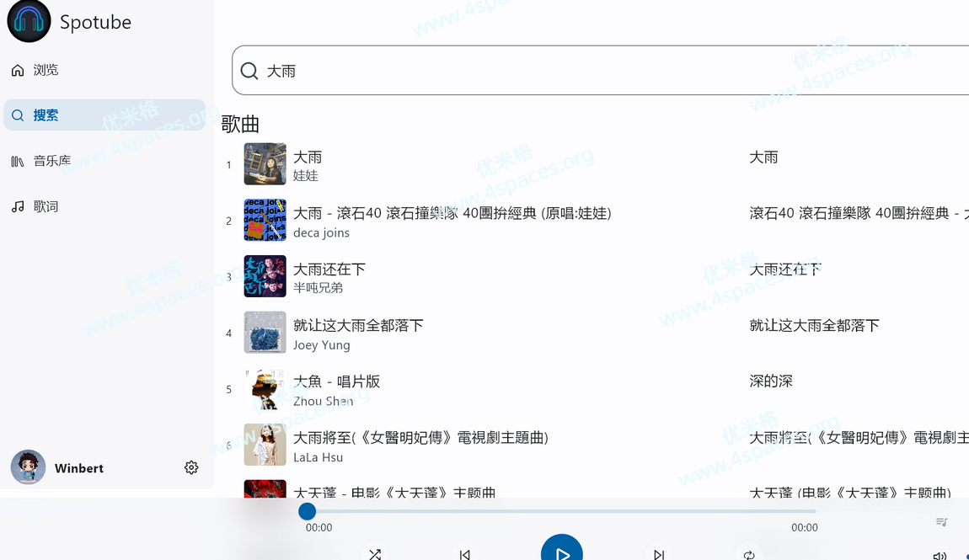969x560 pixels.
Task: Click the search field containing 大雨
Action: 590,71
